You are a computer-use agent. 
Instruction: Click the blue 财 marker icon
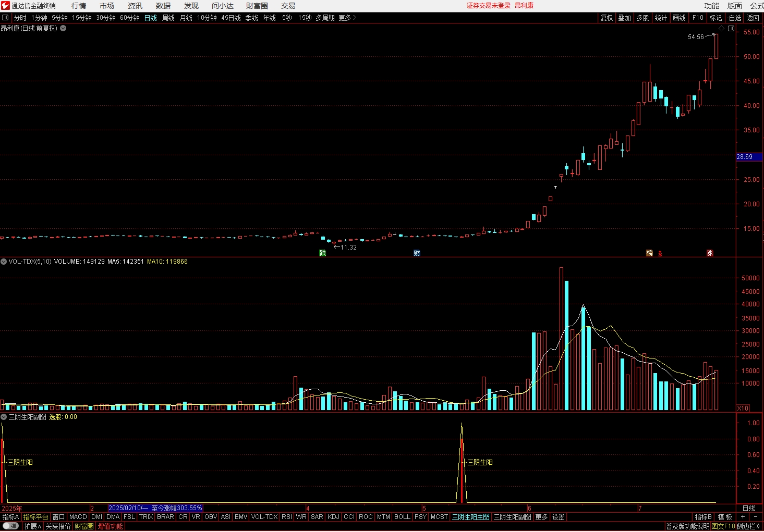click(x=417, y=253)
